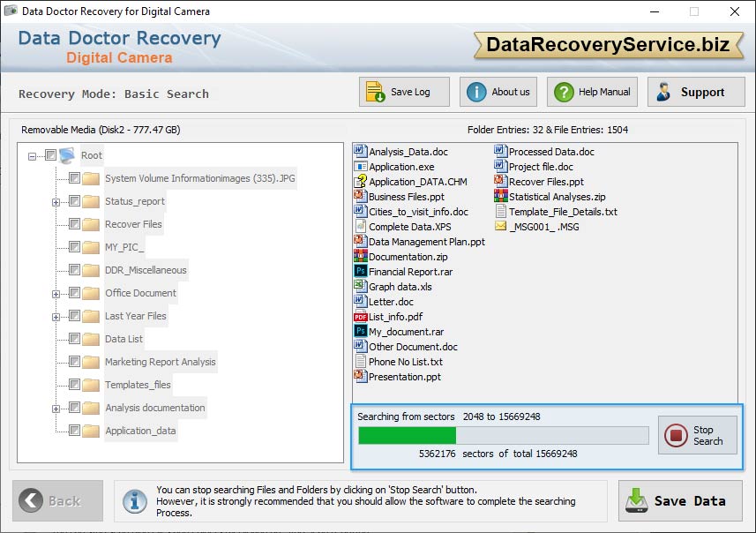Select Letter.doc file name
This screenshot has height=533, width=756.
(391, 302)
